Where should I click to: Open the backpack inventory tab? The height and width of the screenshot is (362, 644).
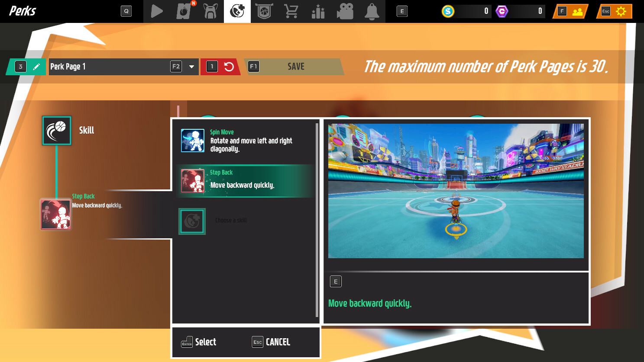[210, 11]
